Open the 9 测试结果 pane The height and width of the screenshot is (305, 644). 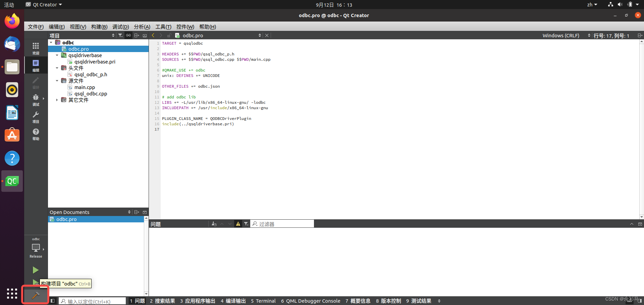(x=419, y=301)
